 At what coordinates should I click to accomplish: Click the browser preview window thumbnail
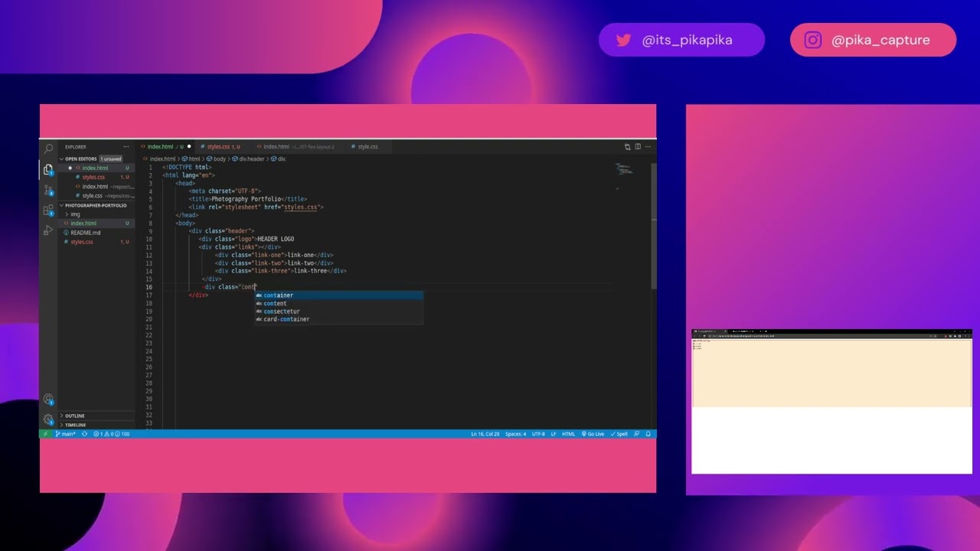[831, 402]
